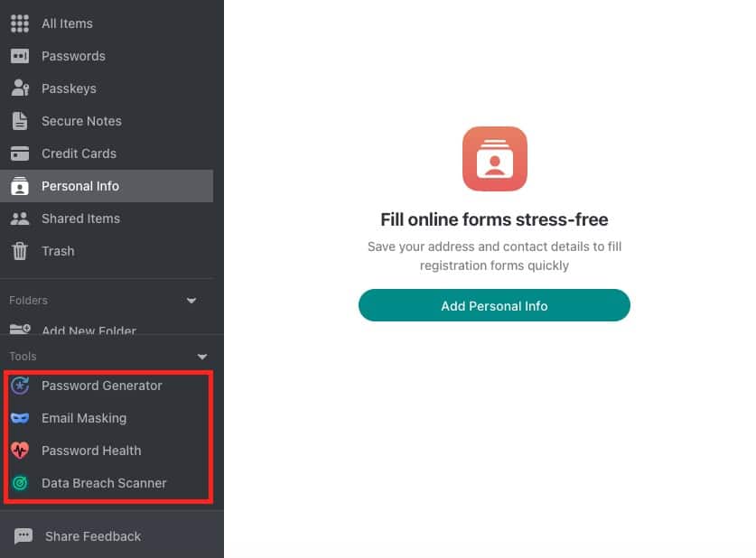
Task: Click the Password Generator tool icon
Action: [20, 386]
